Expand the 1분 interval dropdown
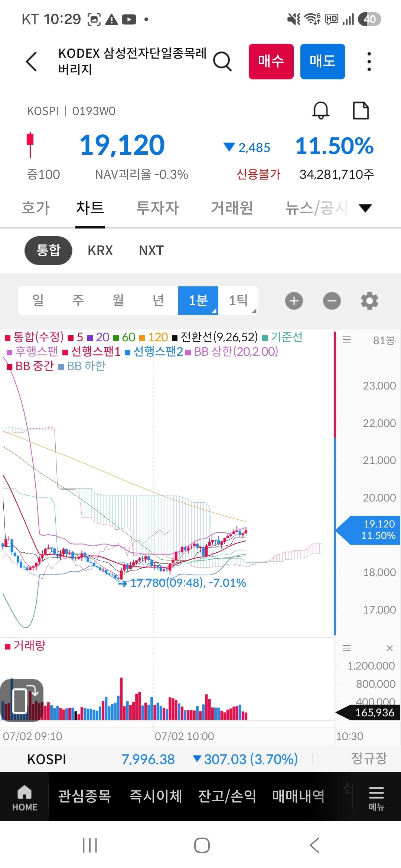 point(198,300)
